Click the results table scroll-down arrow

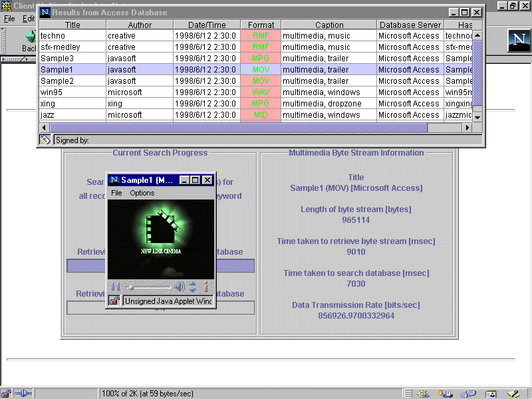click(477, 117)
